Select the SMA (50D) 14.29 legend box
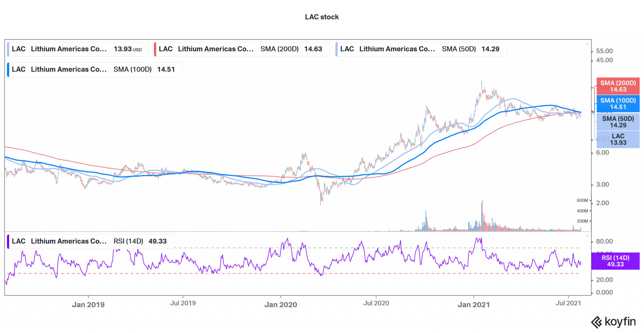644x333 pixels. pos(421,49)
